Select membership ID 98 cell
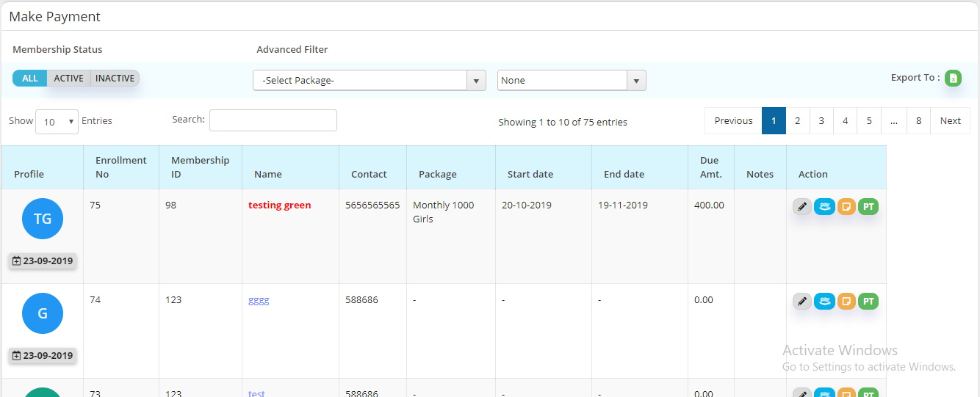Image resolution: width=980 pixels, height=397 pixels. (x=201, y=236)
